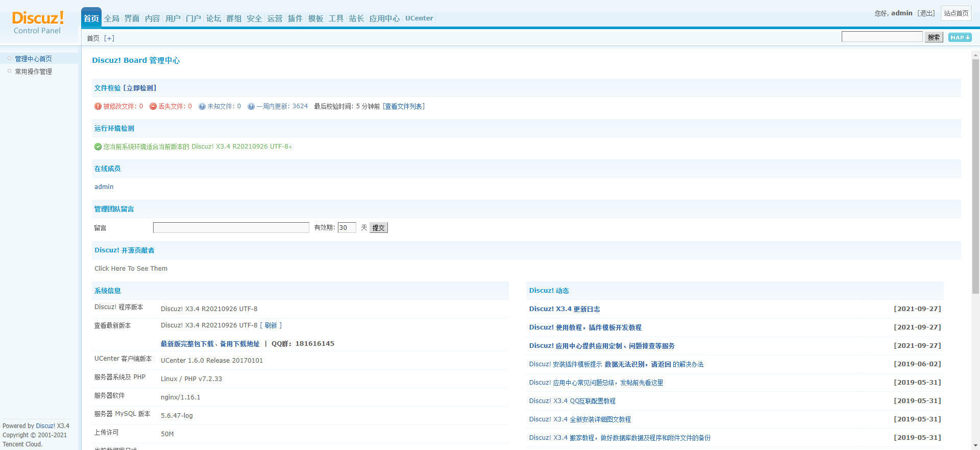The width and height of the screenshot is (980, 450).
Task: Open the MAP navigation button
Action: 960,37
